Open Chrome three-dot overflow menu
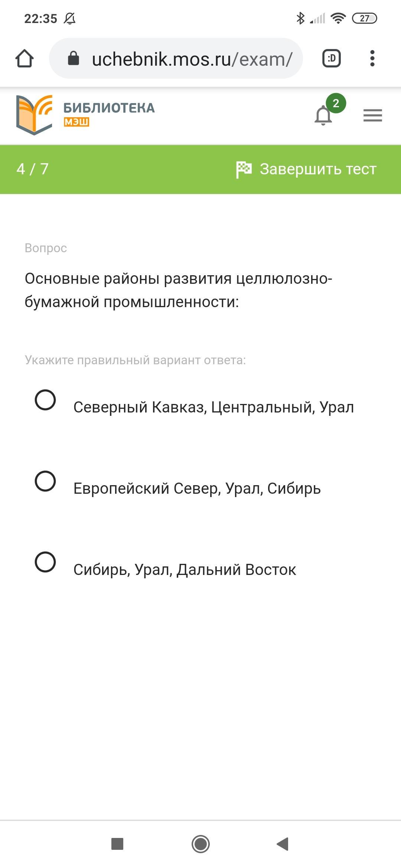The height and width of the screenshot is (868, 401). coord(372,58)
